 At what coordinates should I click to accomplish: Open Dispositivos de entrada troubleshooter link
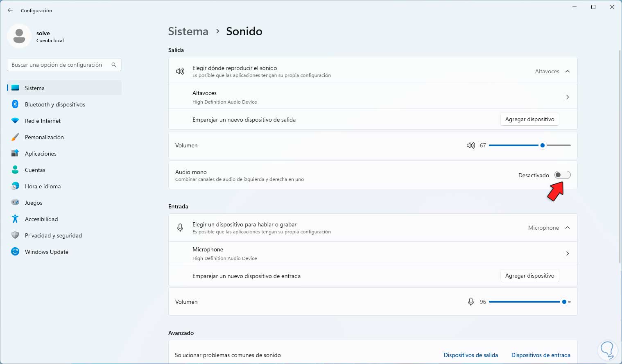point(541,355)
